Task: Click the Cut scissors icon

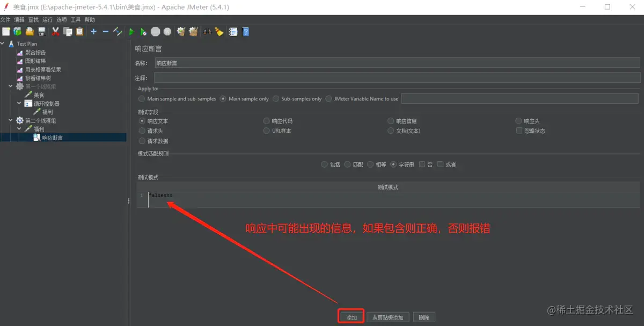Action: tap(55, 32)
